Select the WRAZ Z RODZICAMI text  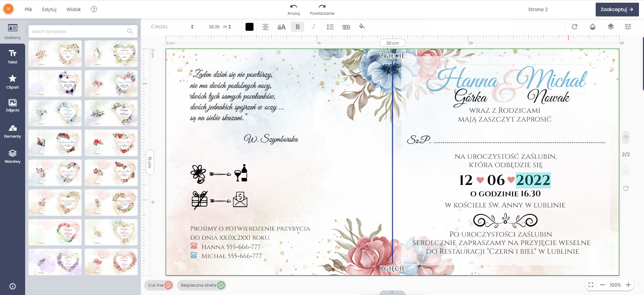pyautogui.click(x=504, y=110)
